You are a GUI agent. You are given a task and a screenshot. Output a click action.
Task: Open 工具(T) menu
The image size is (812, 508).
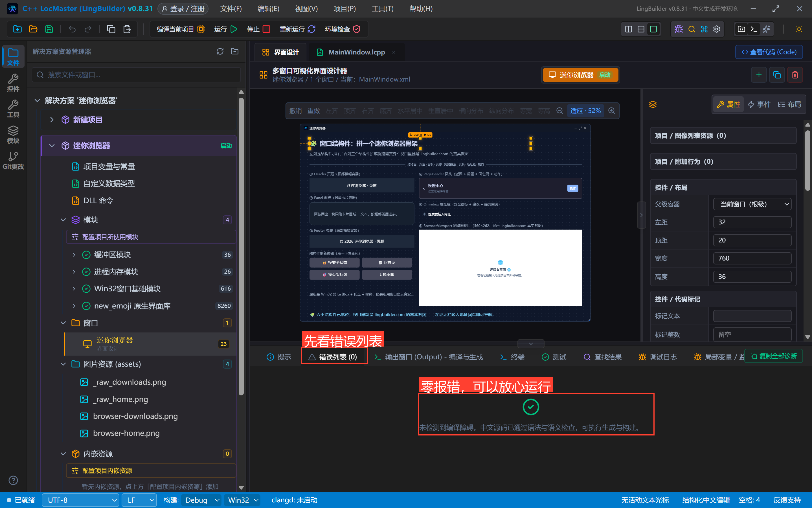(383, 9)
